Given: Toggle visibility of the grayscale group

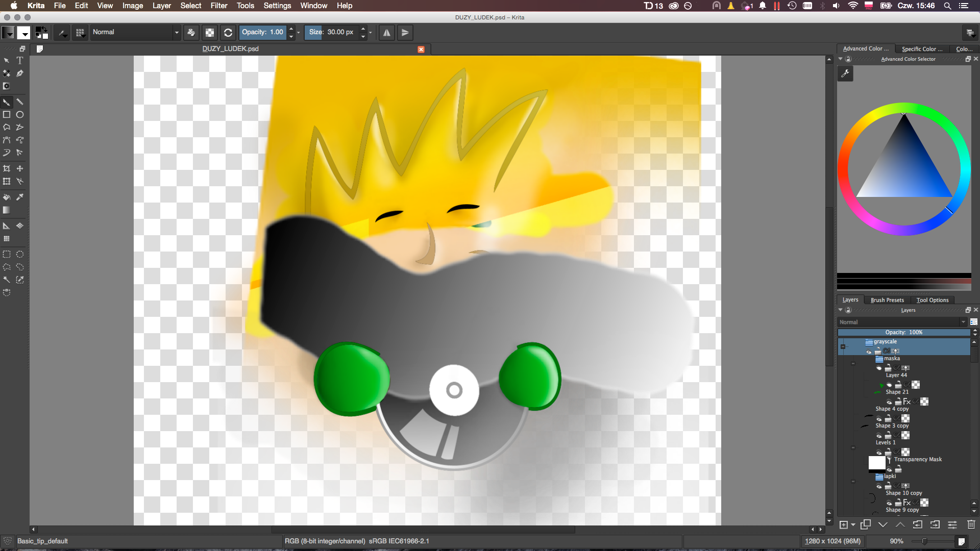Looking at the screenshot, I should [869, 352].
